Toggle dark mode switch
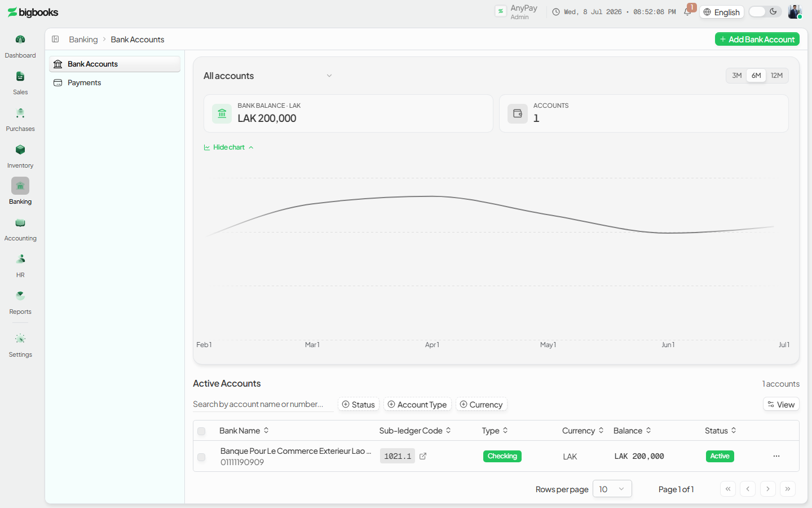 [765, 12]
